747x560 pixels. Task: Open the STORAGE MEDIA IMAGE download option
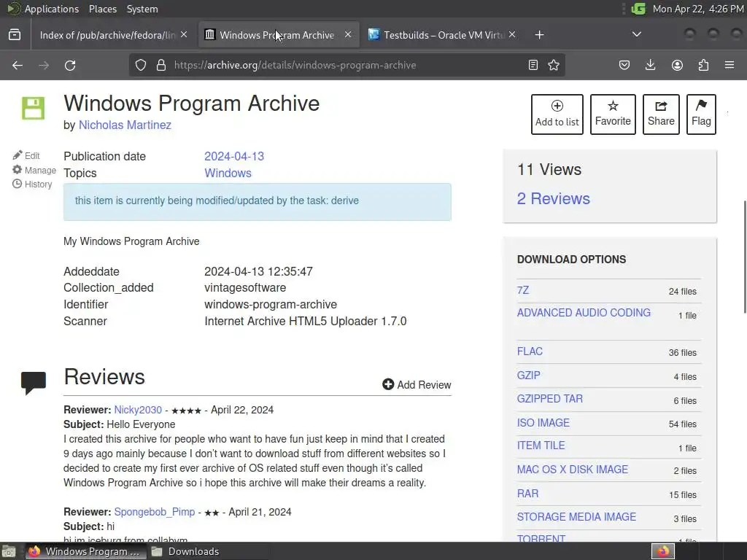[576, 517]
